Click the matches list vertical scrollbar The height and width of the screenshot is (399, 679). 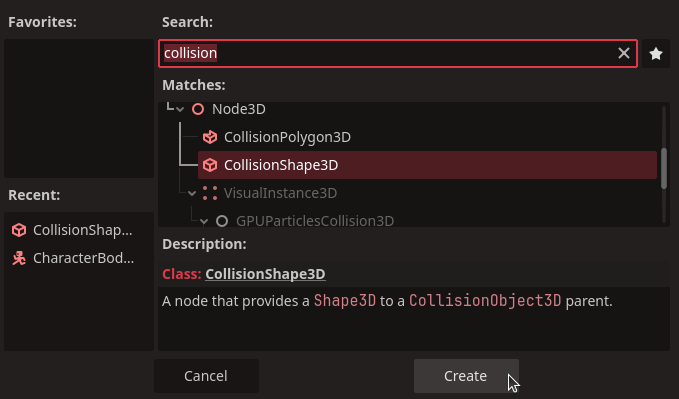664,169
